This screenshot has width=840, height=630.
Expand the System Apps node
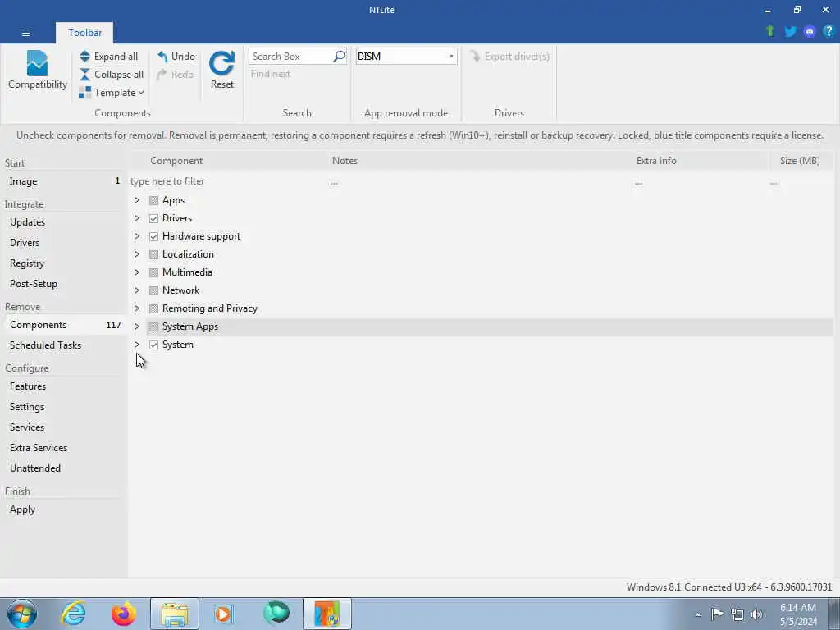click(137, 326)
